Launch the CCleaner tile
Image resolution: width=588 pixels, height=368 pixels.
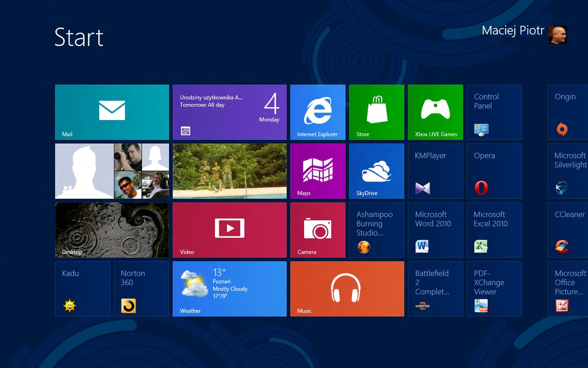[568, 230]
